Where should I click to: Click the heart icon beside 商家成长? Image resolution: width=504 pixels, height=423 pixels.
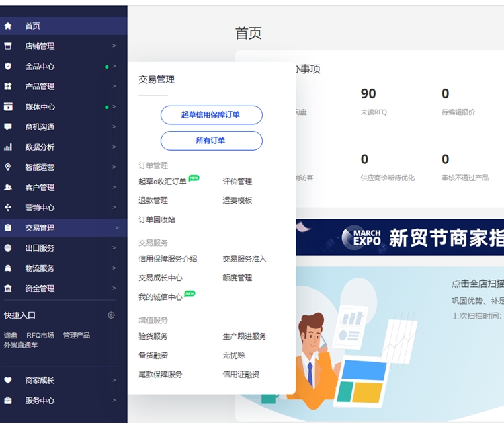(x=8, y=380)
